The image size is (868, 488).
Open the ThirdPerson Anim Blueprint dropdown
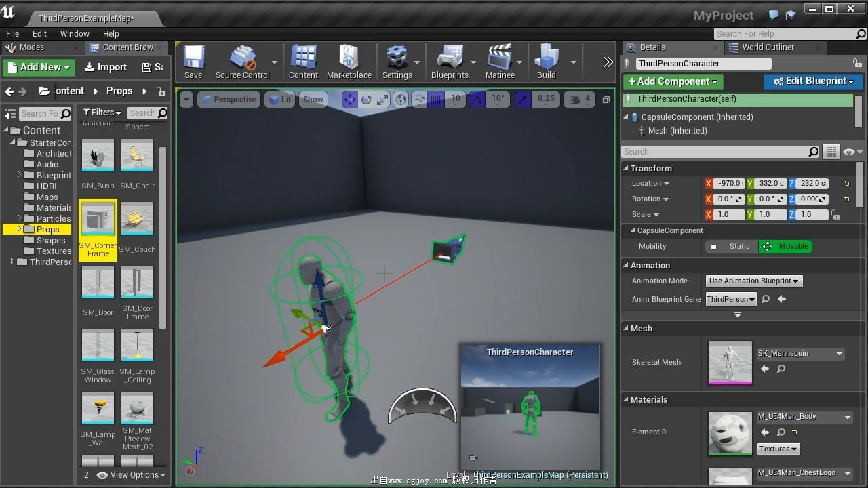[730, 299]
